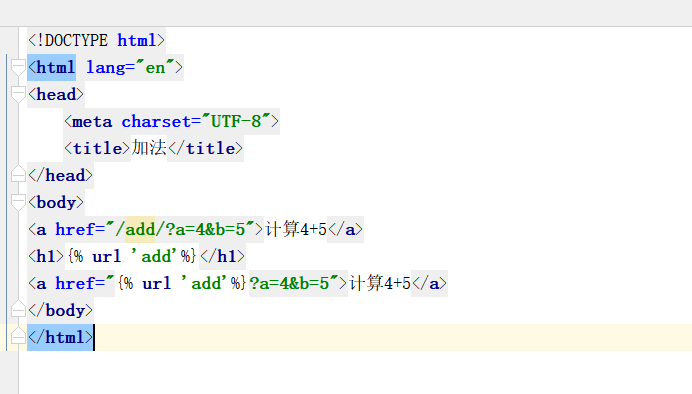Viewport: 692px width, 394px height.
Task: Click second link text 计算4+5 on last anchor line
Action: [x=380, y=283]
